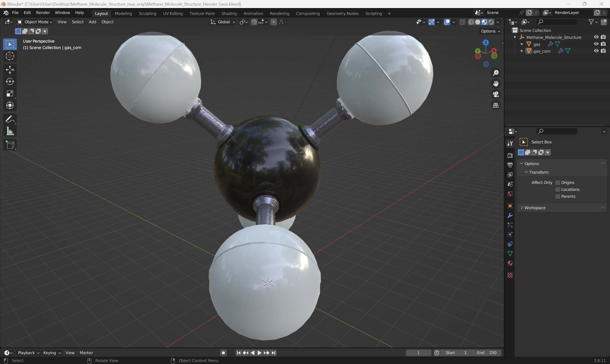Switch to the Sculpting workspace tab
Image resolution: width=610 pixels, height=364 pixels.
pos(147,13)
